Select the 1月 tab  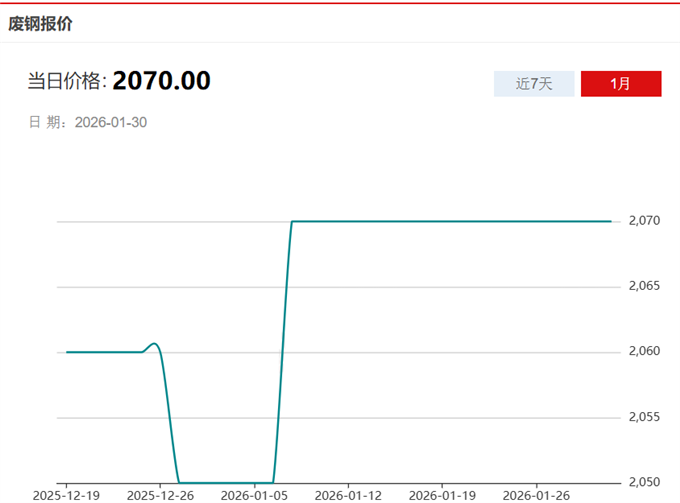pyautogui.click(x=621, y=84)
